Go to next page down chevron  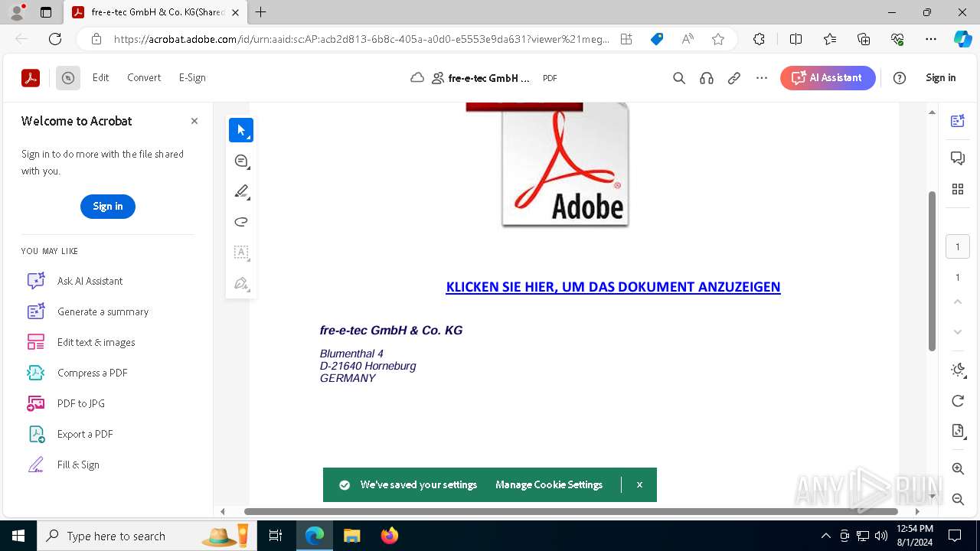coord(958,332)
